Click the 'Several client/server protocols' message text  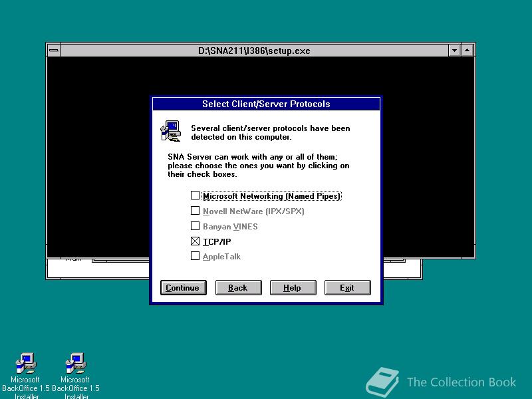click(271, 132)
